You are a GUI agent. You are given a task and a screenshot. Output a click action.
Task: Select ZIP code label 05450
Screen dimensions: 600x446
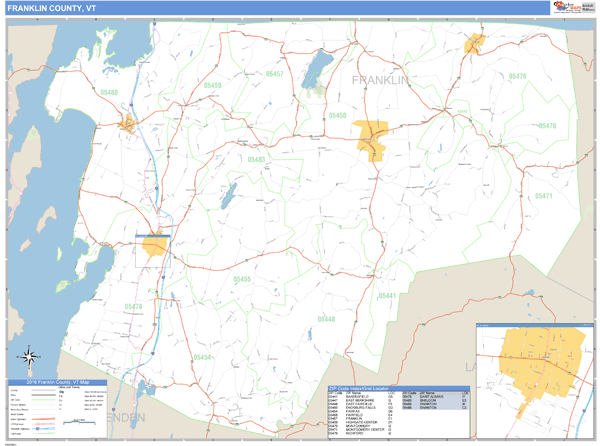(x=337, y=115)
